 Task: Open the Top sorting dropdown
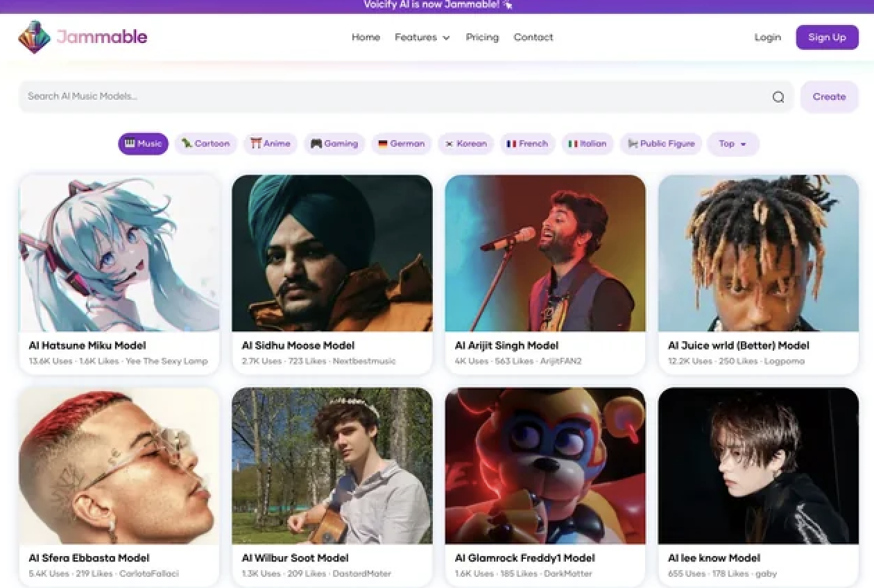[x=732, y=144]
